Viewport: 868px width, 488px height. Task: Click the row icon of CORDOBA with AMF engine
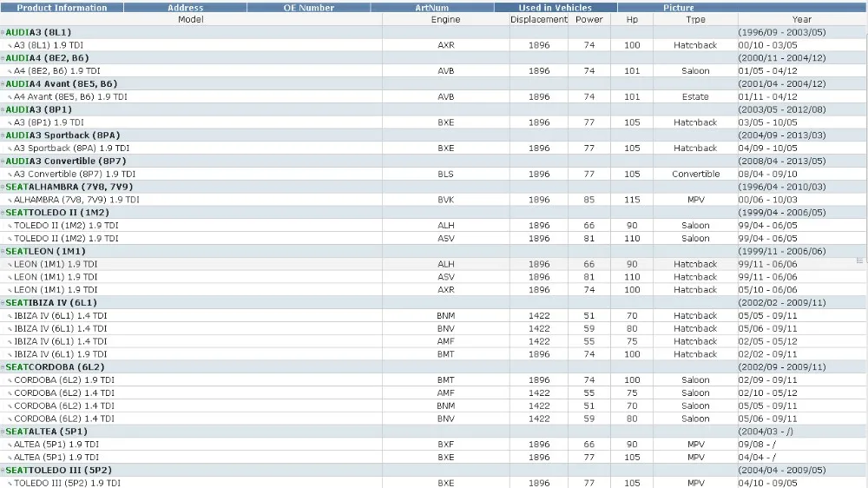[10, 393]
